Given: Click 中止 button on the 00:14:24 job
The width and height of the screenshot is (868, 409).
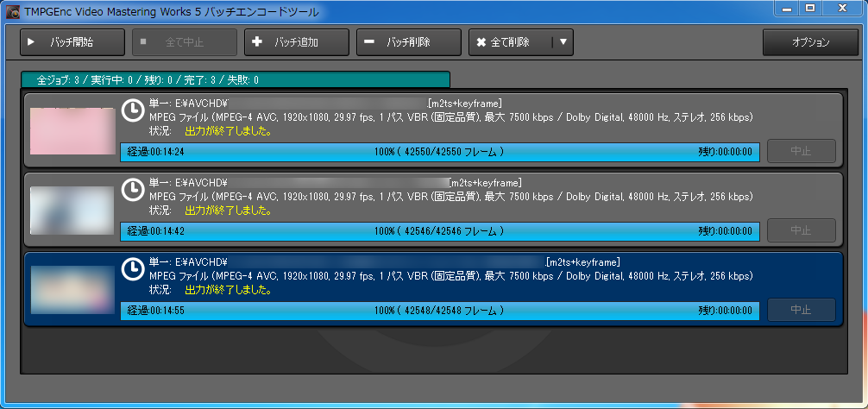Looking at the screenshot, I should coord(801,151).
